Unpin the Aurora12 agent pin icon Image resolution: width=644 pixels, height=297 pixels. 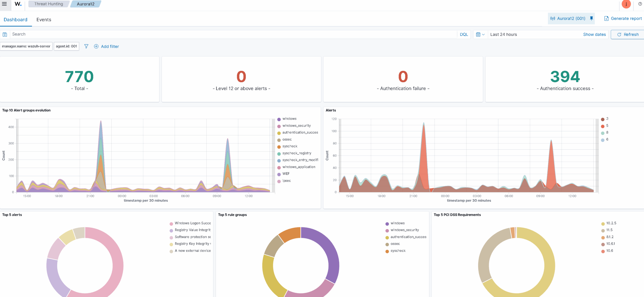pyautogui.click(x=591, y=18)
